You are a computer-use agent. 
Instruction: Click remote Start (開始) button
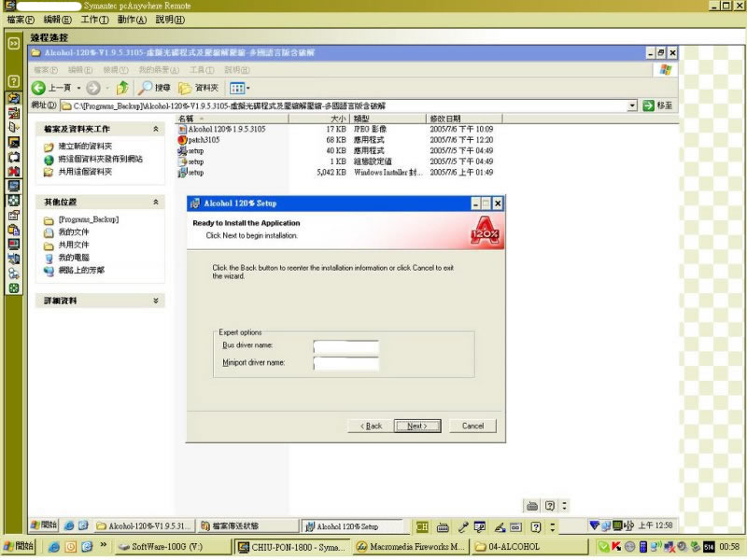(x=44, y=525)
